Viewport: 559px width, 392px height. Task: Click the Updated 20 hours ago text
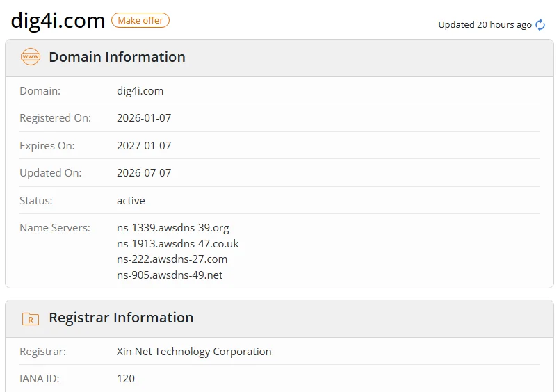click(x=485, y=25)
